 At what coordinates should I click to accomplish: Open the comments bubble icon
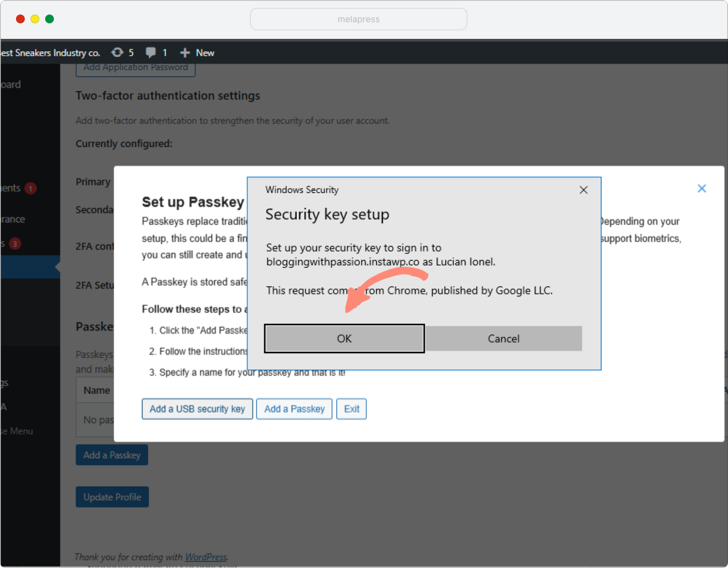coord(156,53)
